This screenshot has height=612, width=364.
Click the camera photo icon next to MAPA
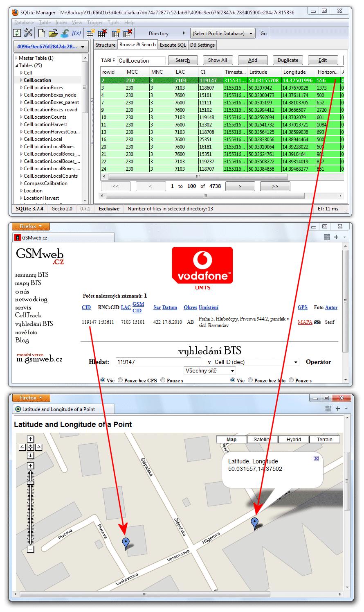point(317,322)
